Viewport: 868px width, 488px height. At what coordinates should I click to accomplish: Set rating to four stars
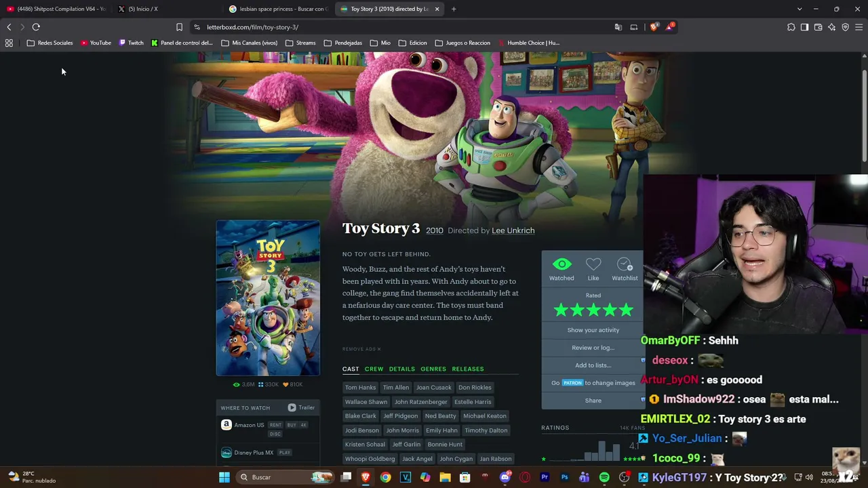coord(610,310)
